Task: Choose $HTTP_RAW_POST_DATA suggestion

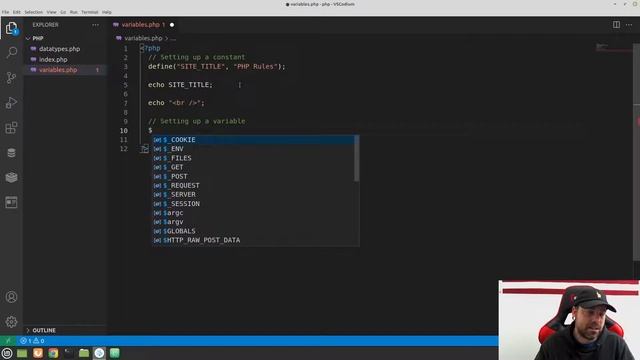Action: [x=253, y=240]
